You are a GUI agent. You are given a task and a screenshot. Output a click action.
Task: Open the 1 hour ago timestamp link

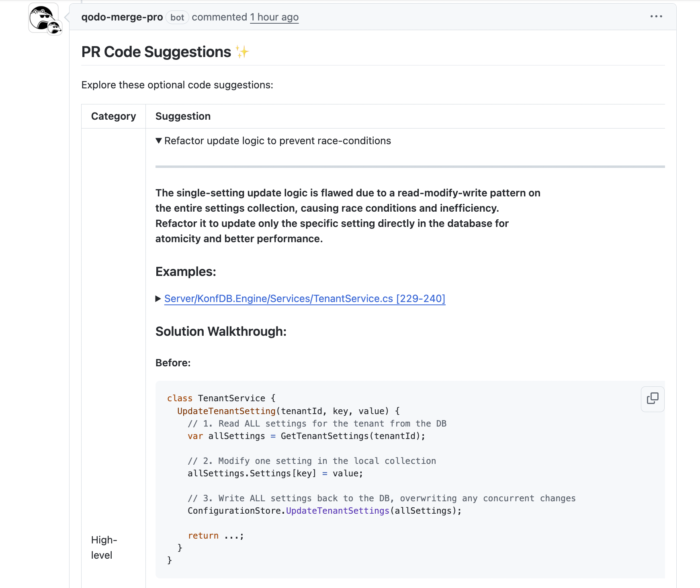tap(274, 17)
